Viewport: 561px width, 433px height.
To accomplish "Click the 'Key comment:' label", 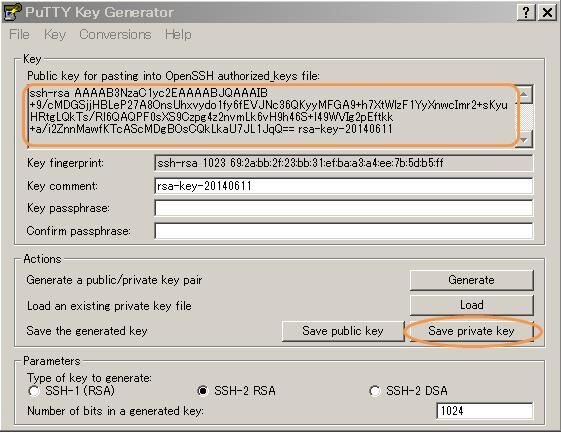I will 62,186.
